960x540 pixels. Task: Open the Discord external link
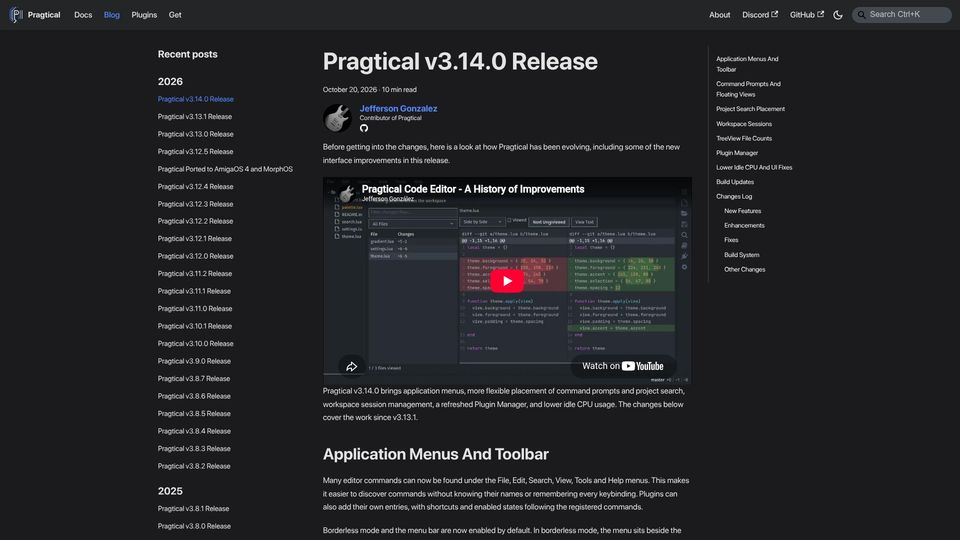click(x=760, y=15)
